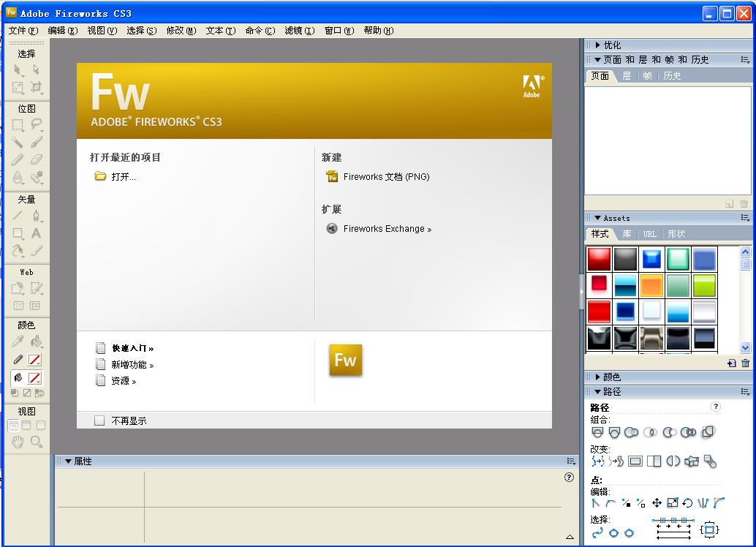Select the Pen tool
This screenshot has width=756, height=547.
click(x=36, y=215)
